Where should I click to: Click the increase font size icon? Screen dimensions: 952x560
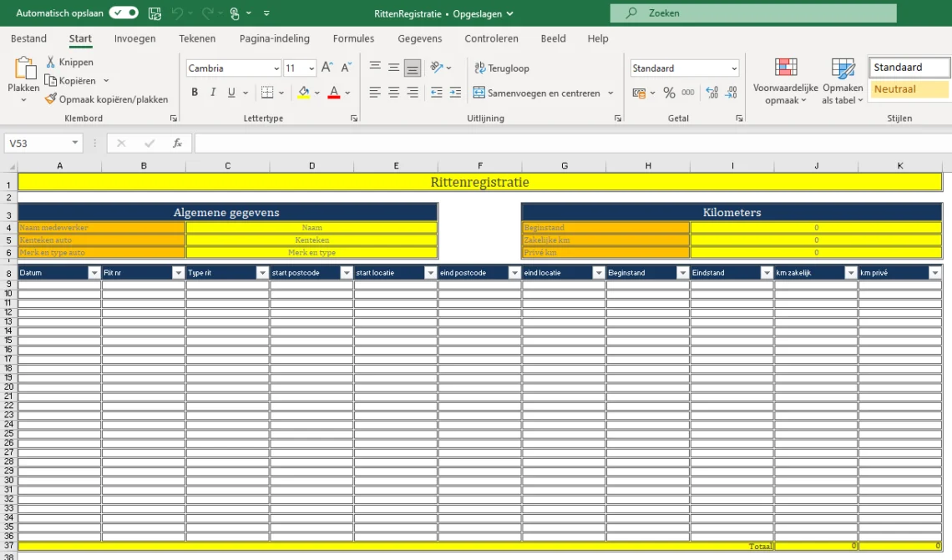click(327, 68)
